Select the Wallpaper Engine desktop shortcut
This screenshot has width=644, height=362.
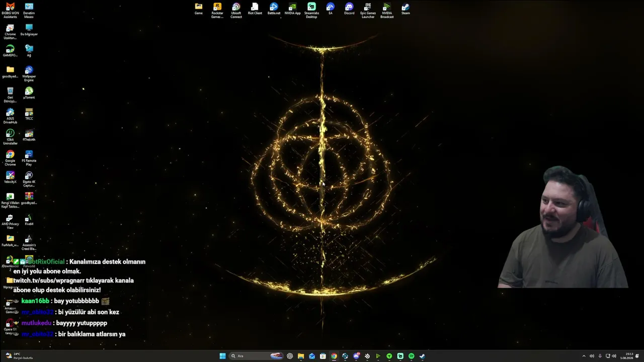pos(29,74)
